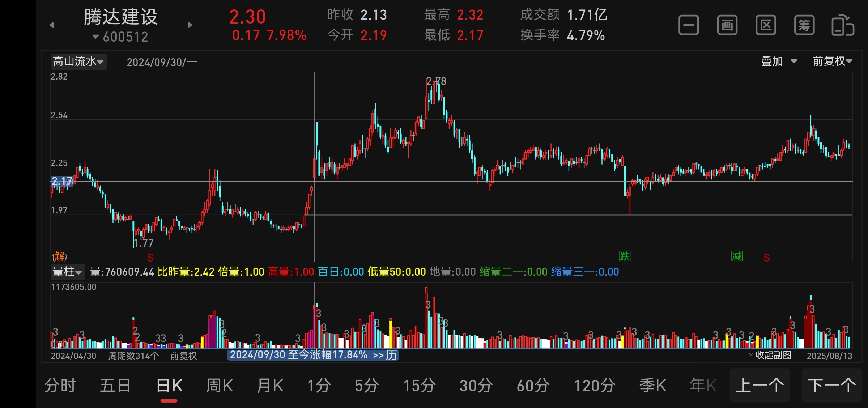Open the 量柱 volume indicator dropdown
This screenshot has width=868, height=408.
pos(68,272)
